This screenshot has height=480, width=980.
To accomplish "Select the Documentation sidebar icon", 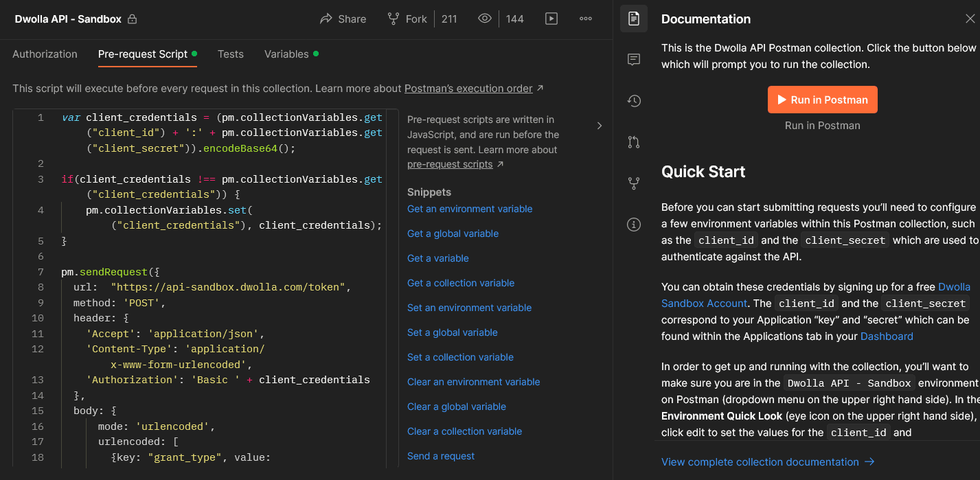I will 633,19.
